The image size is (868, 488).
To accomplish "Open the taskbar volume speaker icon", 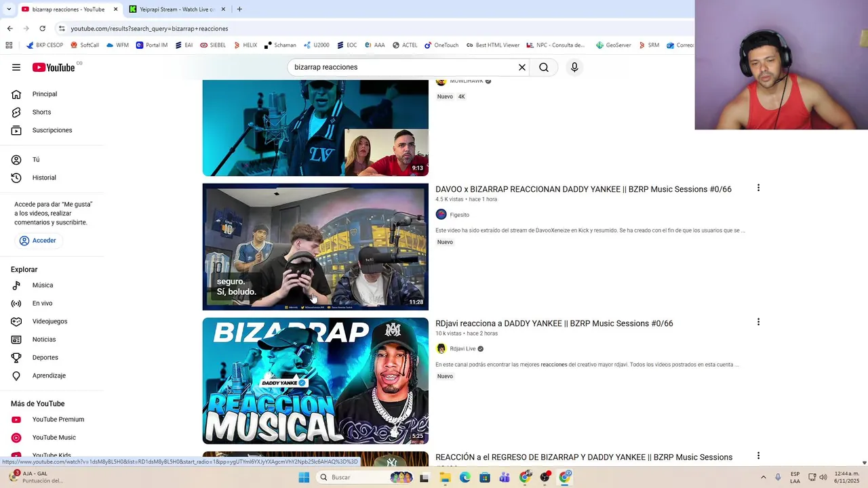I will click(823, 477).
